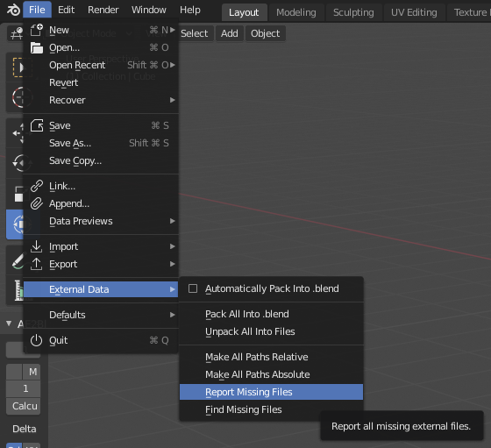
Task: Open the Window menu
Action: click(149, 10)
